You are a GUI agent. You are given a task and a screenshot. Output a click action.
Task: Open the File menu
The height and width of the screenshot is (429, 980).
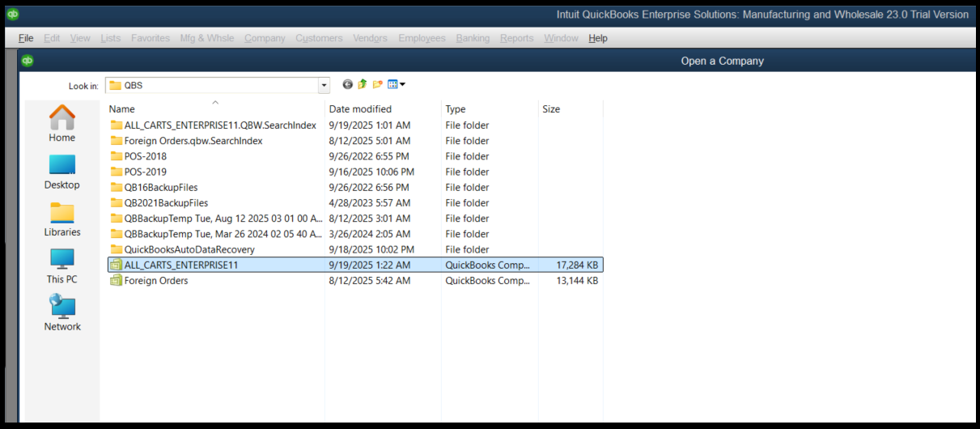26,38
